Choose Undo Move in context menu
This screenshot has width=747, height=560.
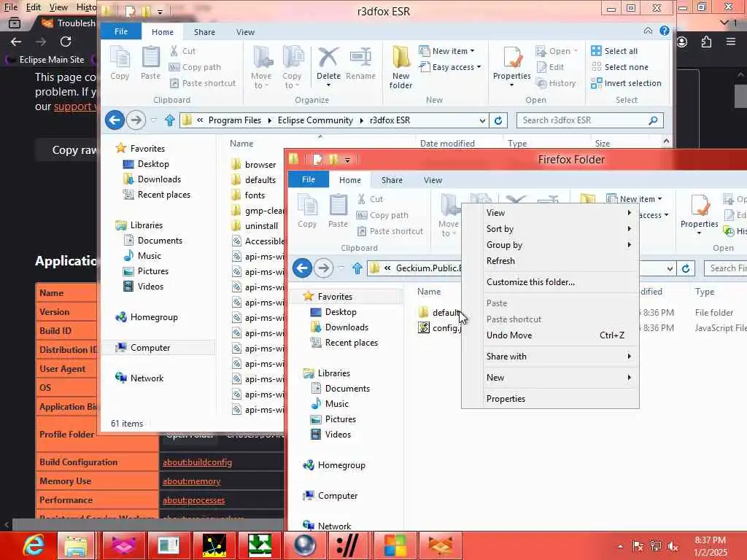[560, 335]
